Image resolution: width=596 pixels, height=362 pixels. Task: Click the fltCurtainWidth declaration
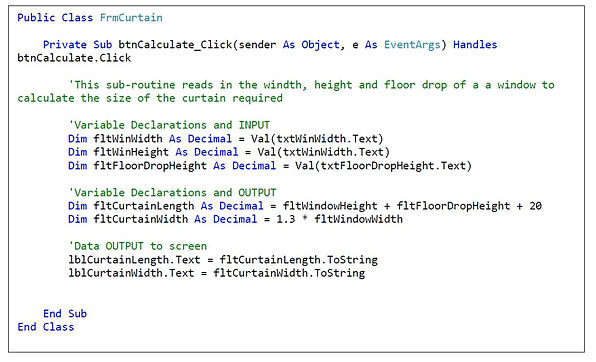[x=235, y=219]
